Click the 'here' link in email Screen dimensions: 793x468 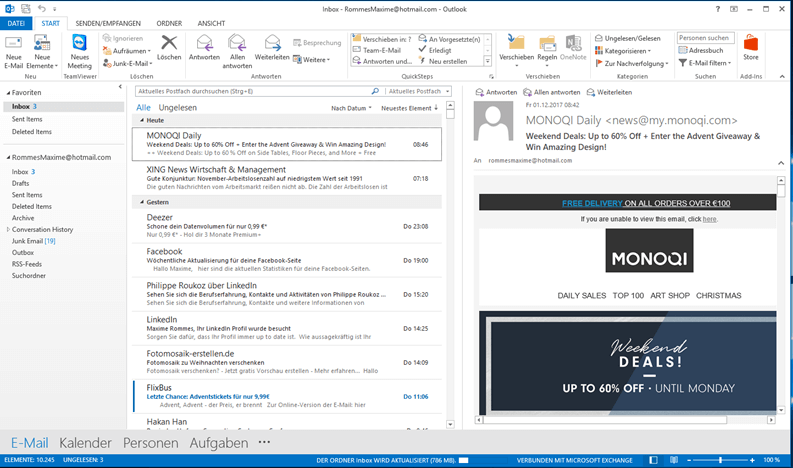pos(710,219)
